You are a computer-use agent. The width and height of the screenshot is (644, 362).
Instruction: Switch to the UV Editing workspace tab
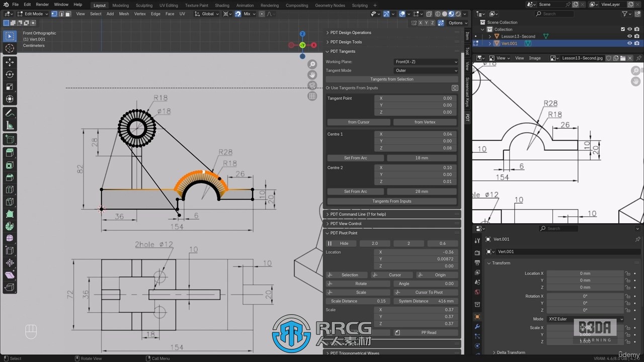(x=169, y=5)
